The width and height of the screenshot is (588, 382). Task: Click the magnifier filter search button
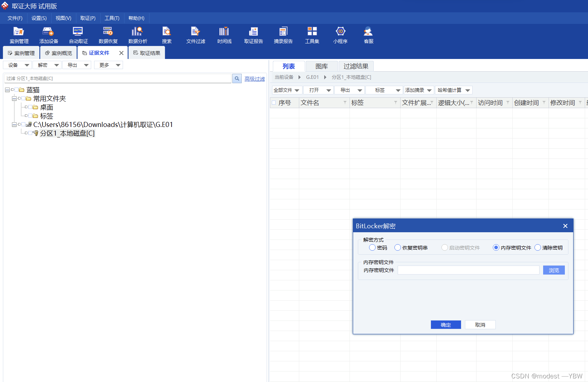237,78
